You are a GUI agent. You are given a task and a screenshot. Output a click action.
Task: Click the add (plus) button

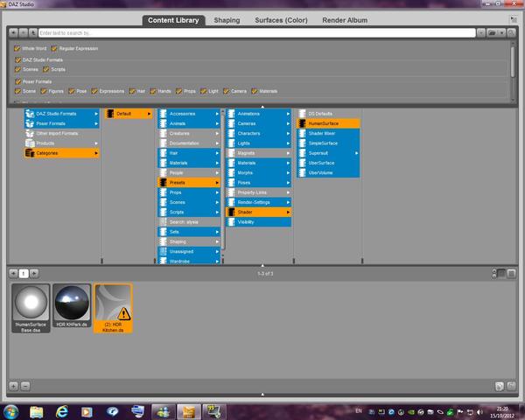[x=13, y=386]
